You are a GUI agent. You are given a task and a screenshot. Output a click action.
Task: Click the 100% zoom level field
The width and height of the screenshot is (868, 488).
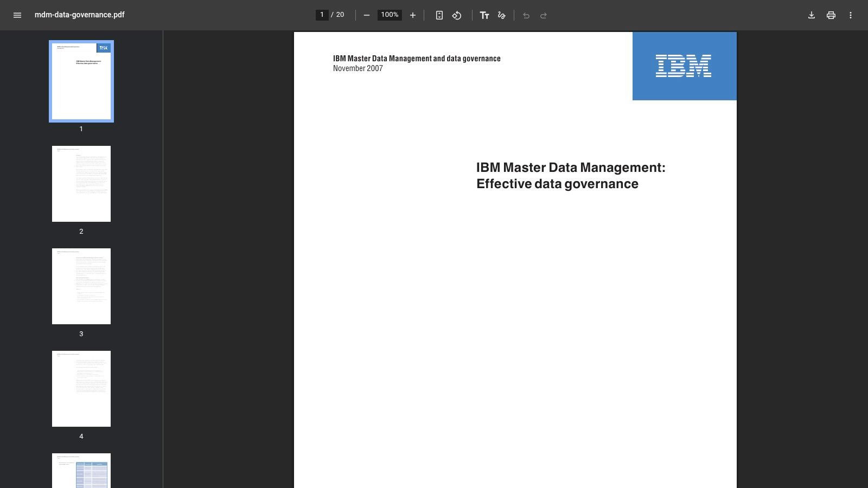click(390, 15)
